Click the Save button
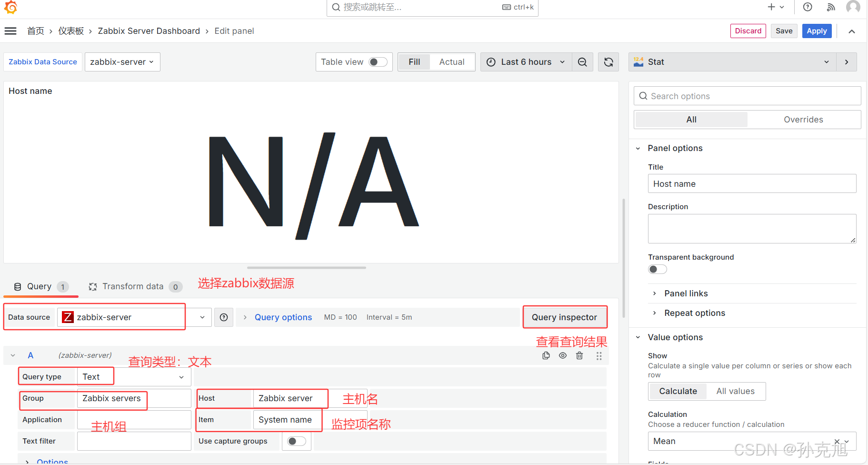868x465 pixels. pyautogui.click(x=784, y=31)
